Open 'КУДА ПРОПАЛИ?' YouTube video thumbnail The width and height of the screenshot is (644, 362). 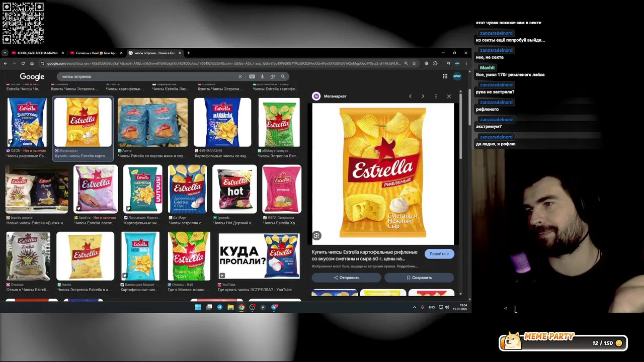coord(259,256)
